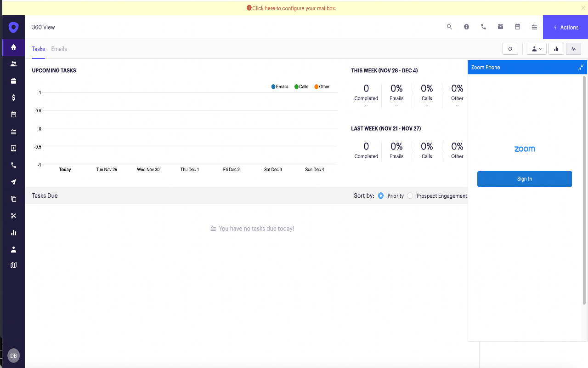Open the Accounts briefcase icon in sidebar

pos(13,81)
